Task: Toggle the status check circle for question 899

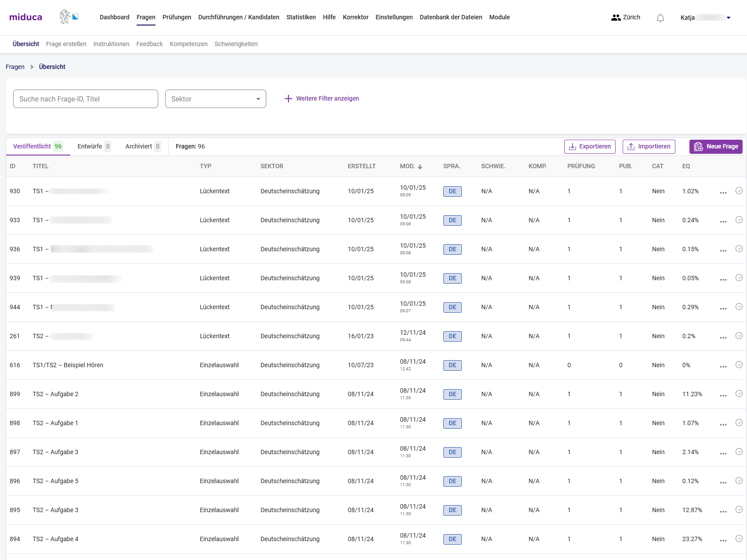Action: coord(739,394)
